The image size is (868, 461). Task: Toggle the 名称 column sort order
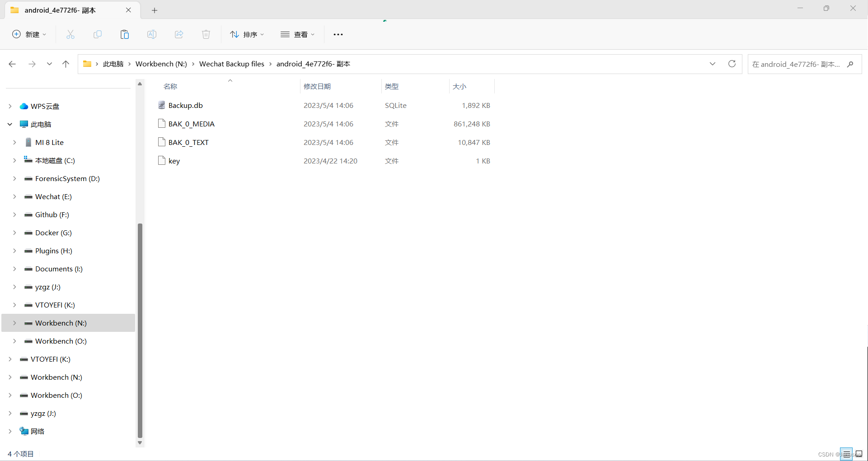170,86
